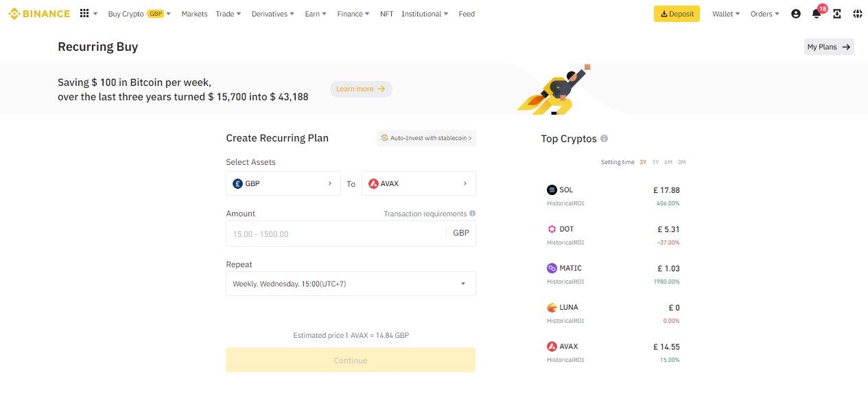Open the NFT page
The image size is (868, 397).
coord(387,14)
